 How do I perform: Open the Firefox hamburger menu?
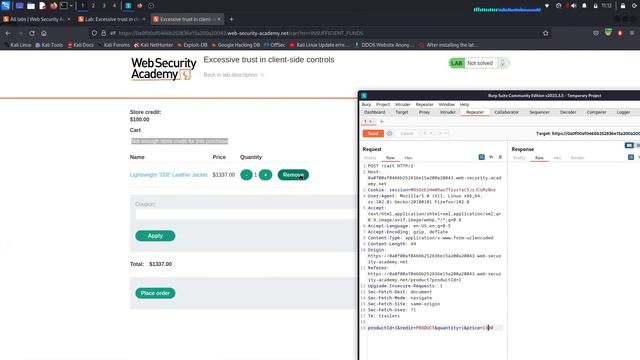coord(632,33)
